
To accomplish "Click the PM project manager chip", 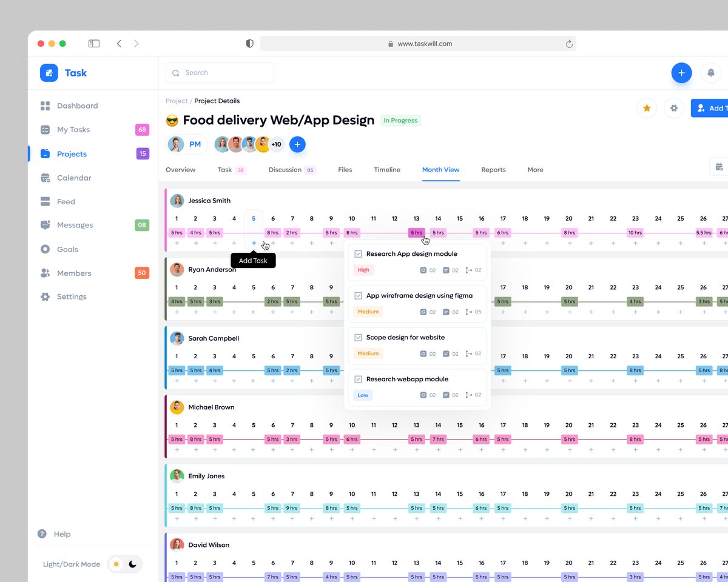I will coord(186,144).
